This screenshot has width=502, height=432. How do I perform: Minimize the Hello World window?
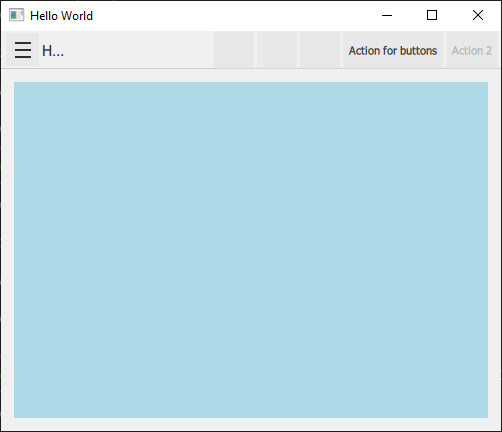[x=387, y=15]
